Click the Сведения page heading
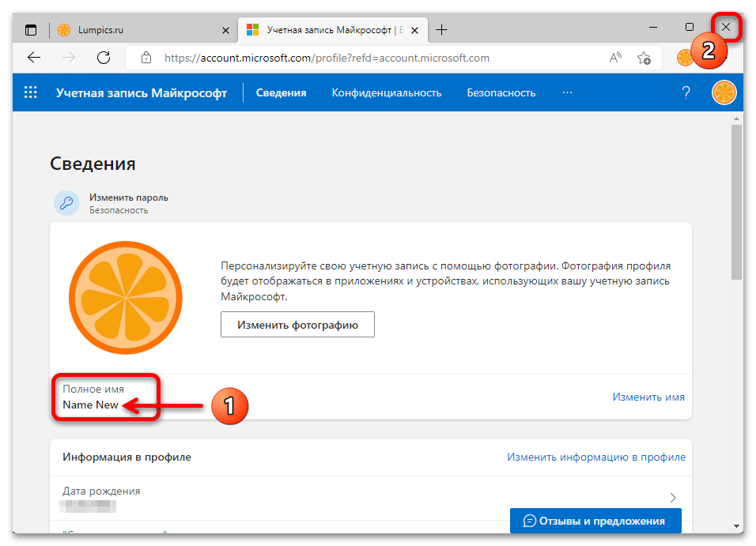 pyautogui.click(x=93, y=164)
